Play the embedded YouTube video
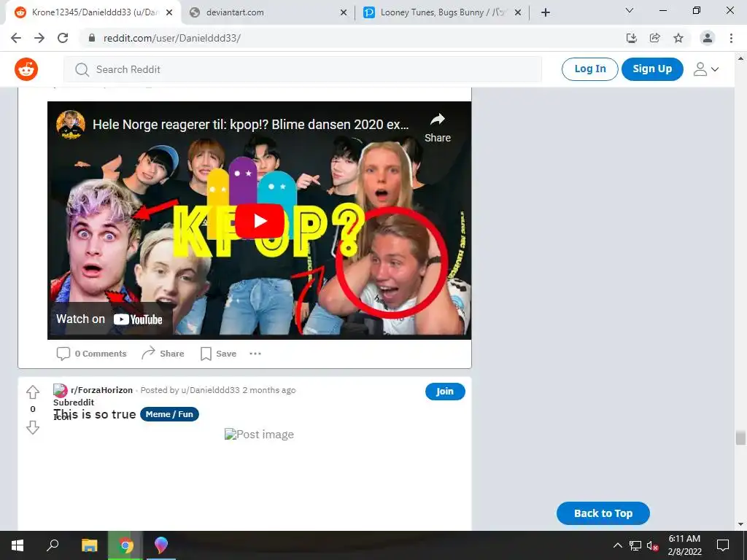This screenshot has width=747, height=560. (x=260, y=221)
